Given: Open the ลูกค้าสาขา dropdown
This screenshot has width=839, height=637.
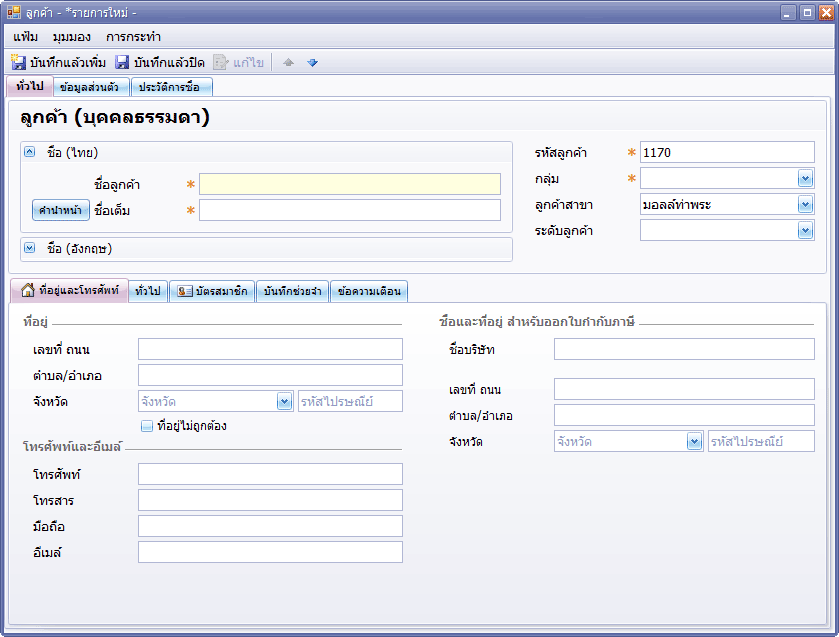Looking at the screenshot, I should pyautogui.click(x=805, y=204).
